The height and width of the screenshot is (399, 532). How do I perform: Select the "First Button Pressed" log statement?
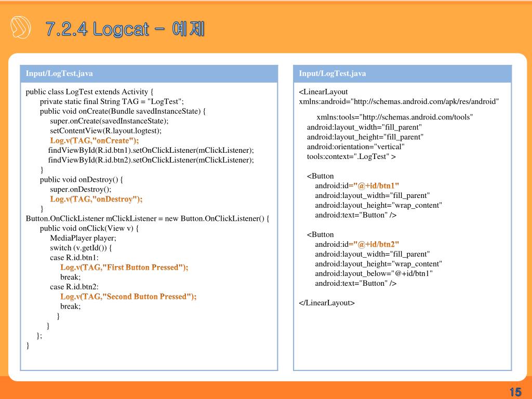click(124, 267)
